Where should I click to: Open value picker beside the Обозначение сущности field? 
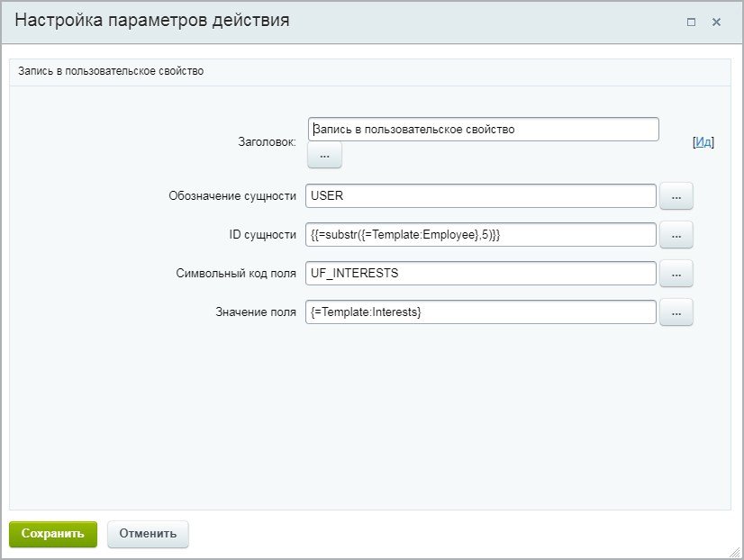676,196
